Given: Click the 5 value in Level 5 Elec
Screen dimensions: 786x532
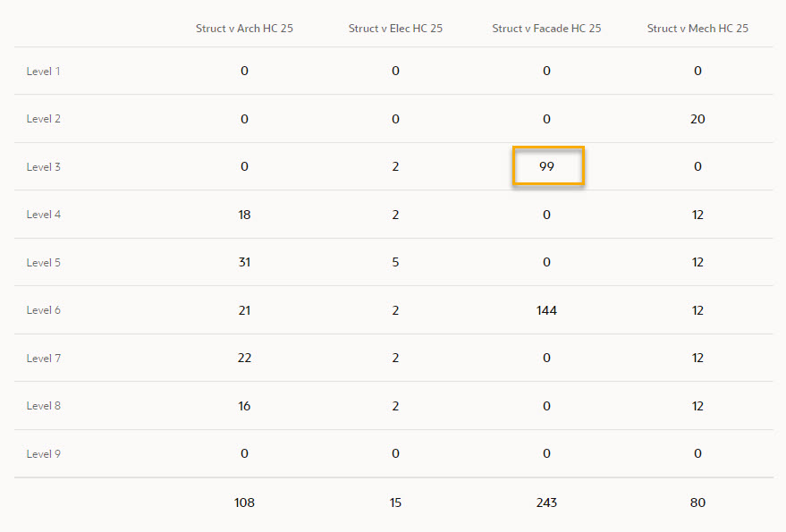Looking at the screenshot, I should [x=395, y=262].
